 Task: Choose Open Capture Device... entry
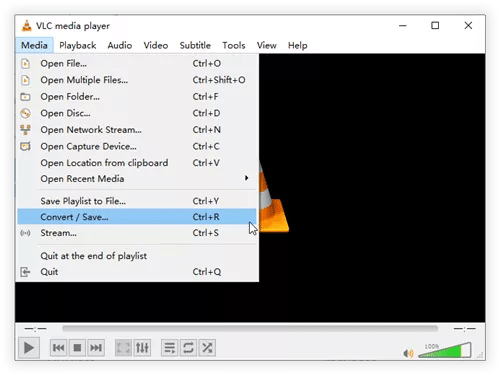137,146
